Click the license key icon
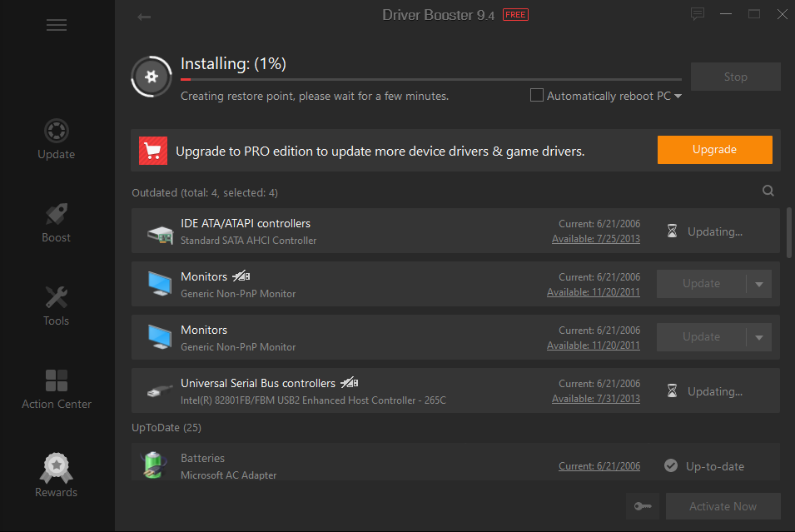Viewport: 795px width, 532px height. click(643, 506)
